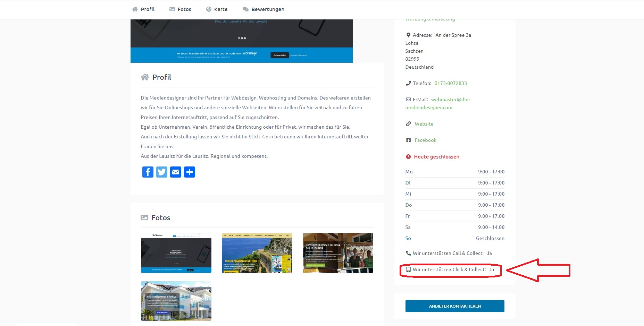Click the Facebook share icon
Screen dimensions: 644x326
(148, 172)
